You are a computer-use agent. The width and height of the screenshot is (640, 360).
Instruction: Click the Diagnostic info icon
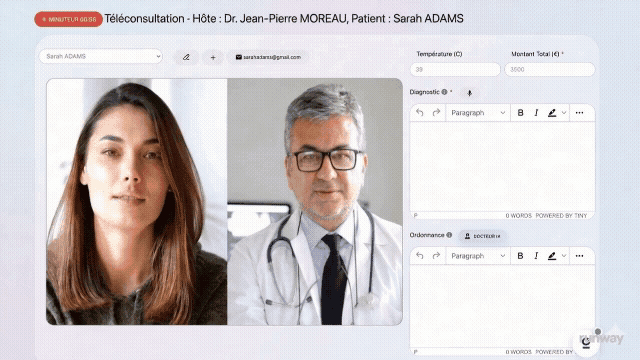click(x=444, y=92)
